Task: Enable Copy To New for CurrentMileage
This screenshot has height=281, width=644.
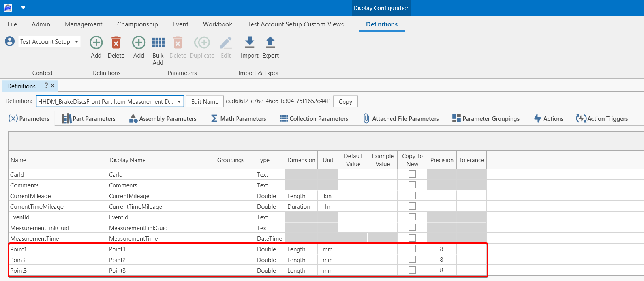Action: (x=412, y=195)
